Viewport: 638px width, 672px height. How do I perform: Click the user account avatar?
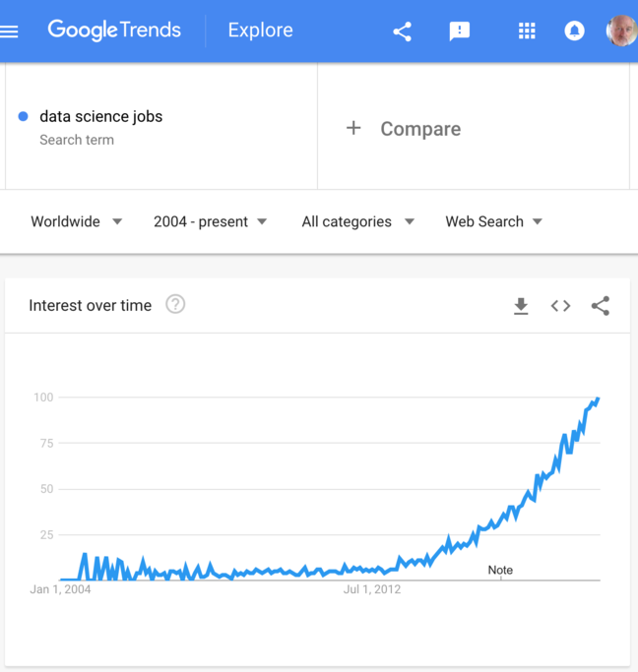621,31
